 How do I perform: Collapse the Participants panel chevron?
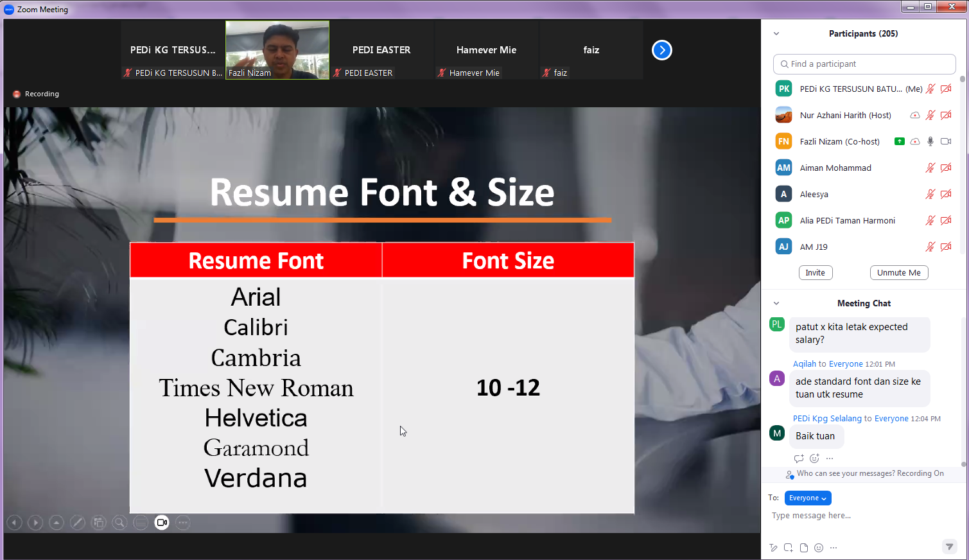point(776,34)
